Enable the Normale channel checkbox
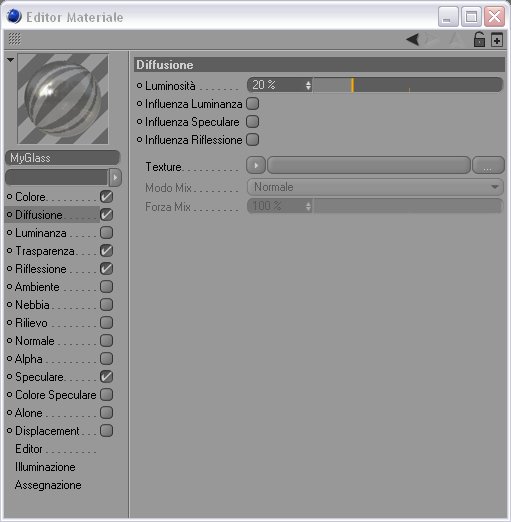Image resolution: width=511 pixels, height=522 pixels. 107,341
